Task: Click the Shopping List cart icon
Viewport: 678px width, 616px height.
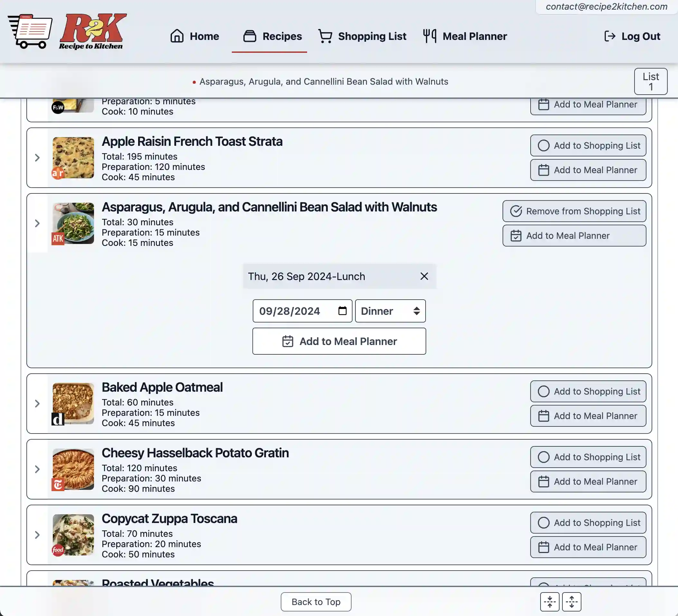Action: [x=325, y=35]
